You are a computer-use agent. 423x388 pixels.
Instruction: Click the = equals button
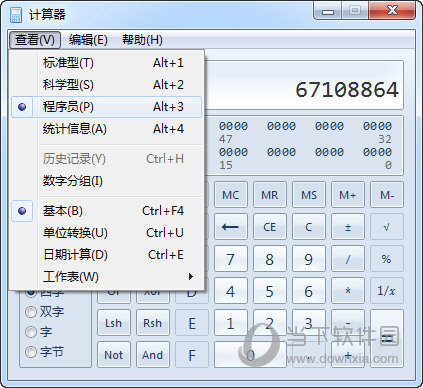(387, 338)
